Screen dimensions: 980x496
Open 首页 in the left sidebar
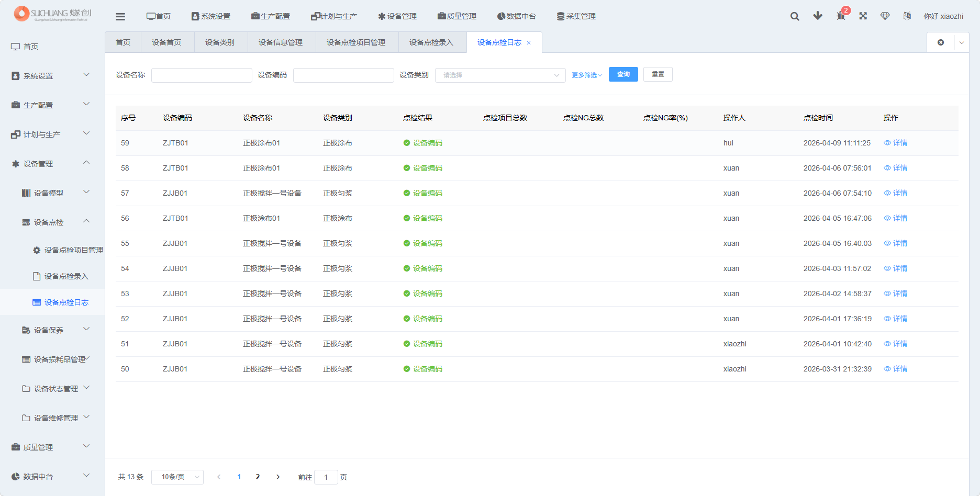pyautogui.click(x=52, y=47)
